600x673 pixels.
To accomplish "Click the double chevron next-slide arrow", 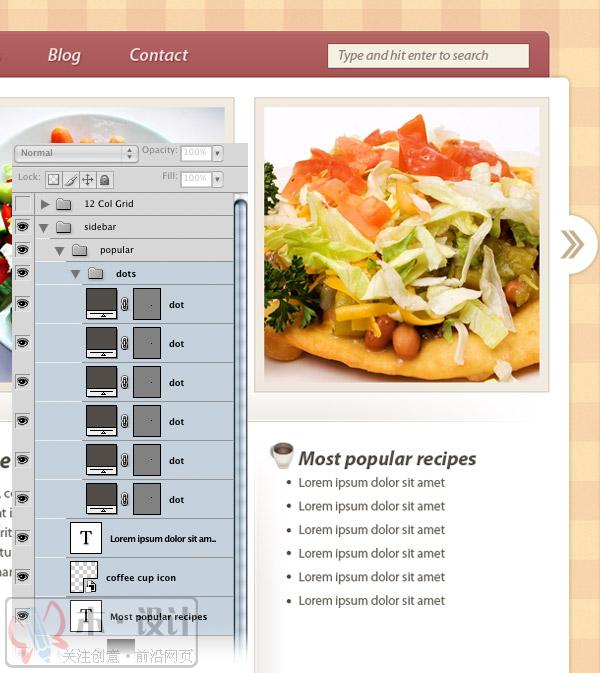I will coord(573,244).
